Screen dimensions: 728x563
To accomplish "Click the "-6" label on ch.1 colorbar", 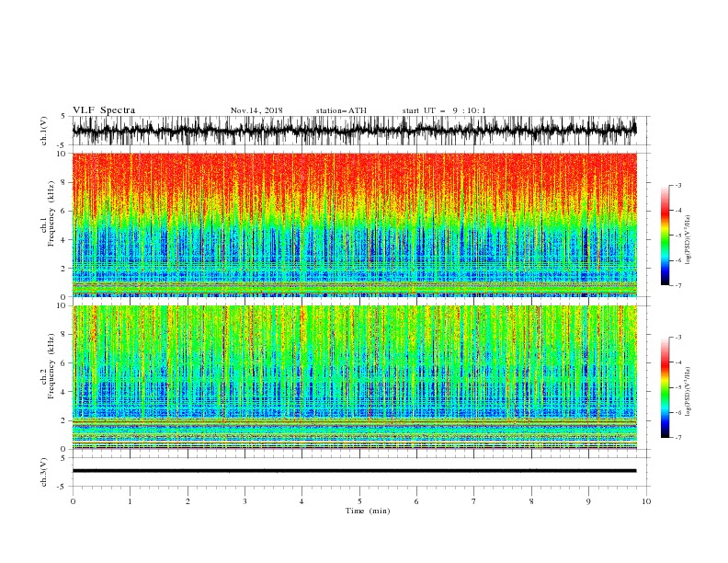I will tap(677, 260).
